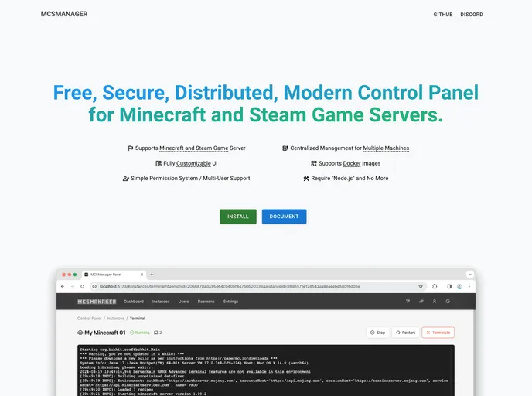
Task: Click the logout icon in panel navbar
Action: (448, 302)
